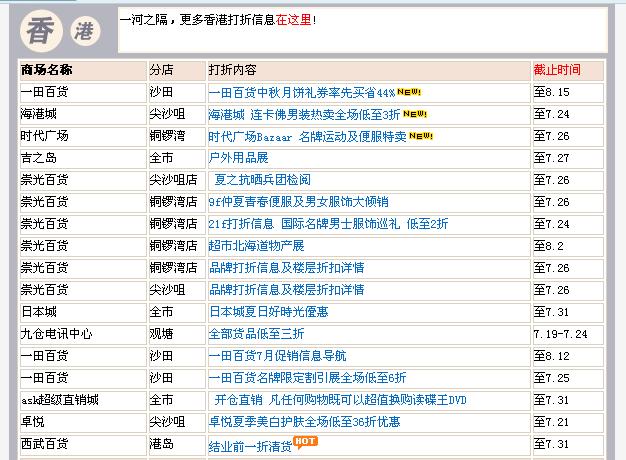Click the 至8.12 deadline cell
The image size is (626, 460).
point(568,356)
